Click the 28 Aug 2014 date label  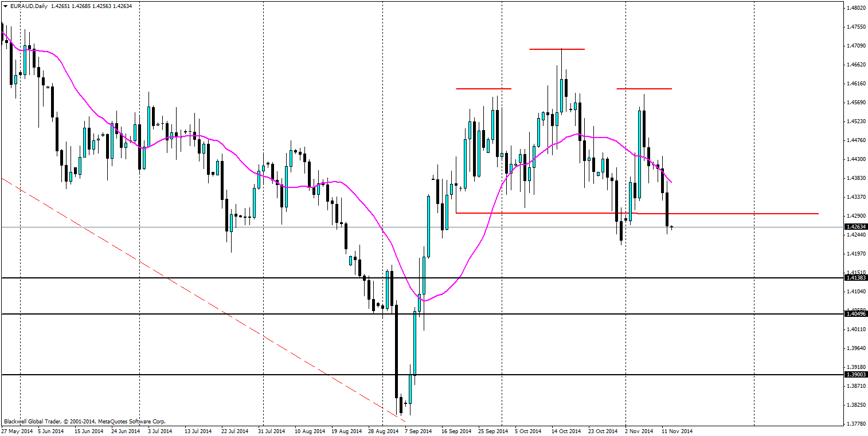[382, 431]
